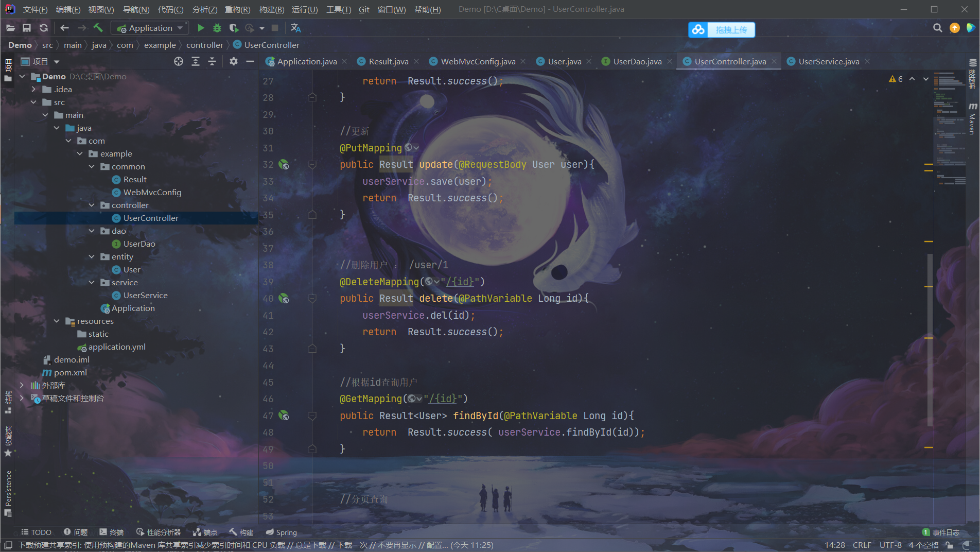
Task: Open the Persistence side tool window
Action: [x=8, y=493]
